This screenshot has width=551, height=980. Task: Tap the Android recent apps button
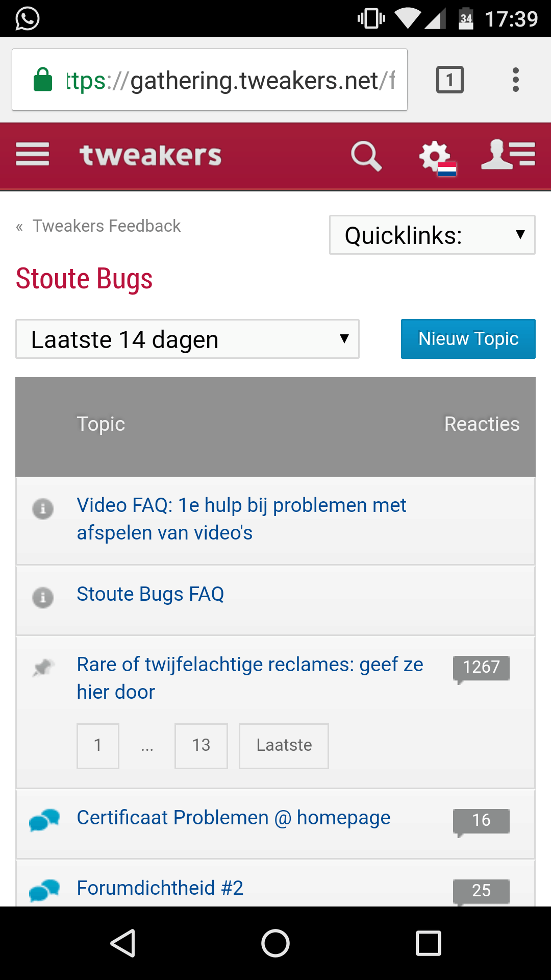pyautogui.click(x=428, y=943)
